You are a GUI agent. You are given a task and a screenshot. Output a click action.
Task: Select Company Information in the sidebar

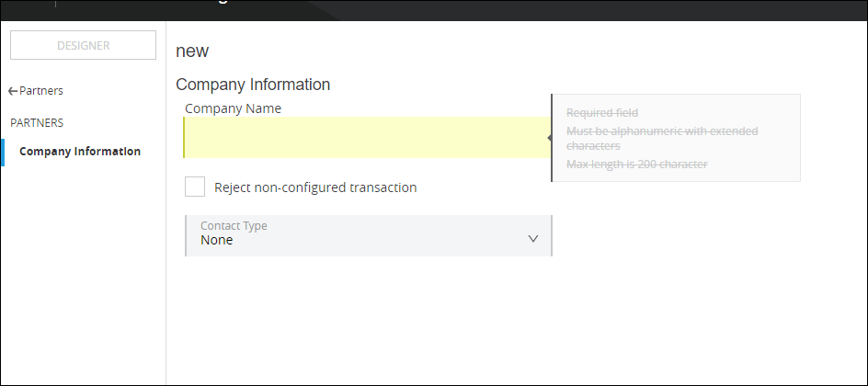coord(80,152)
